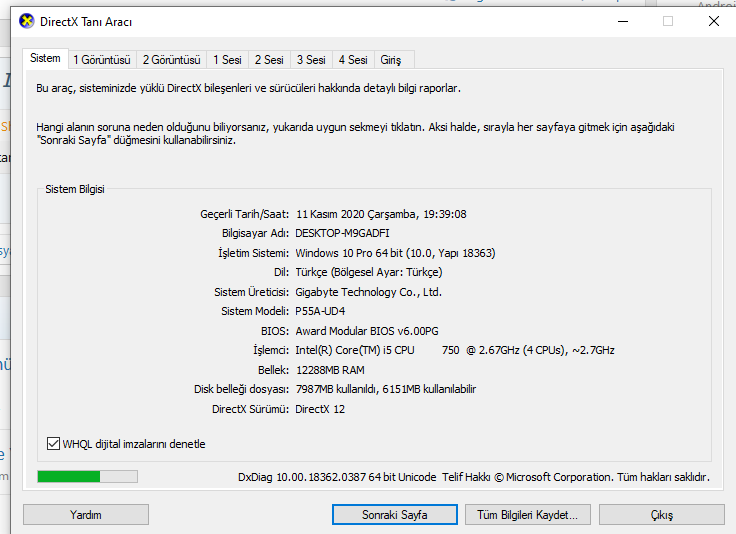Click the Disk belleği dosyası label

242,389
